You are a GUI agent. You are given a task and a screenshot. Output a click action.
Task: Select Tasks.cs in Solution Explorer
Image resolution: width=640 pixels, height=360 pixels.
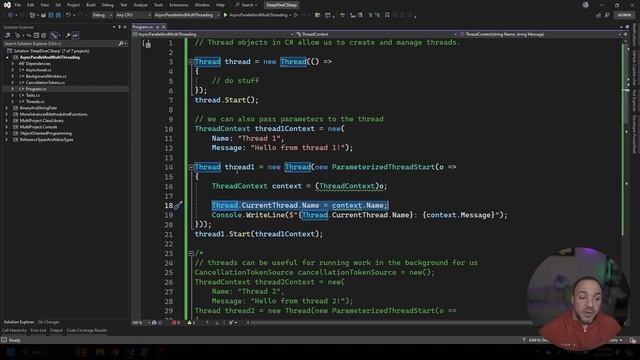[x=33, y=96]
